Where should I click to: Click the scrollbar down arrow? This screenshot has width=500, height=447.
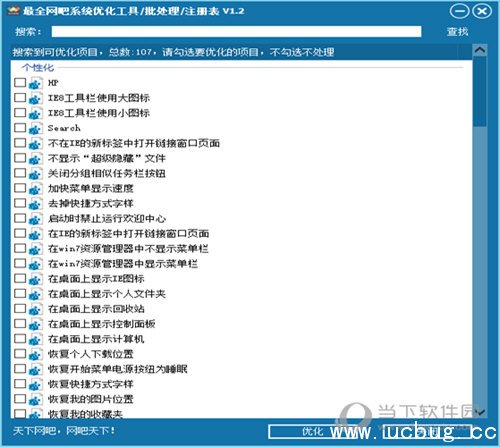click(480, 412)
